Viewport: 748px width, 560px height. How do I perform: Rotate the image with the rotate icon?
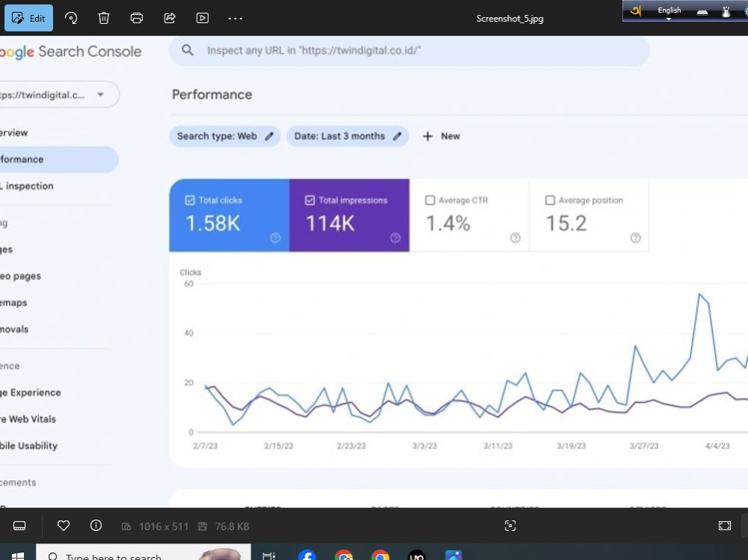[x=71, y=18]
